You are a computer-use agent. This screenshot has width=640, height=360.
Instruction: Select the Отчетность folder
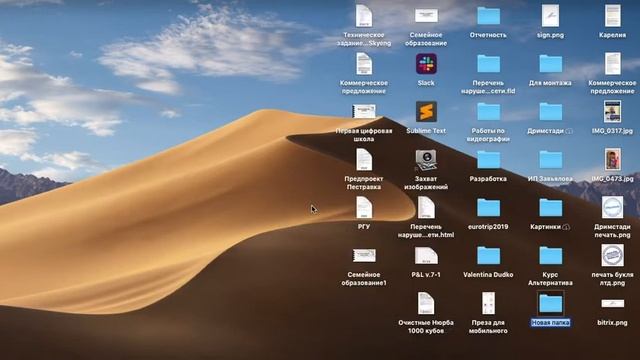pos(489,16)
